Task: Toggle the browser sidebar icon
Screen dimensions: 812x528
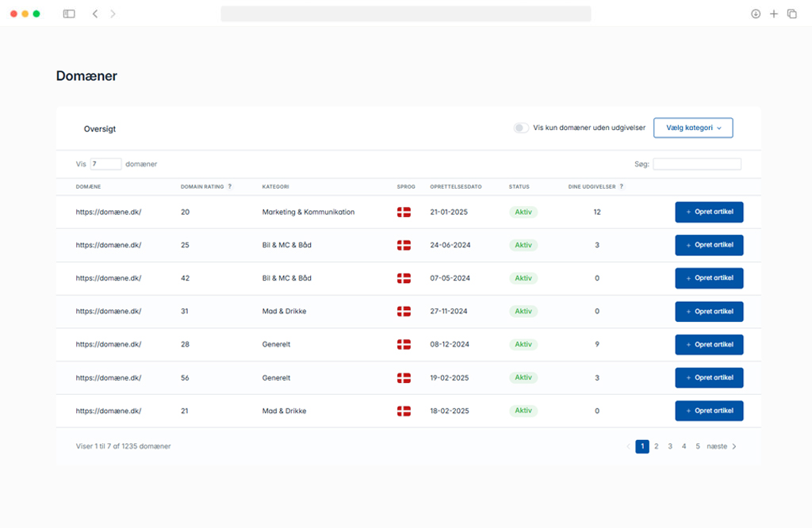Action: click(x=69, y=13)
